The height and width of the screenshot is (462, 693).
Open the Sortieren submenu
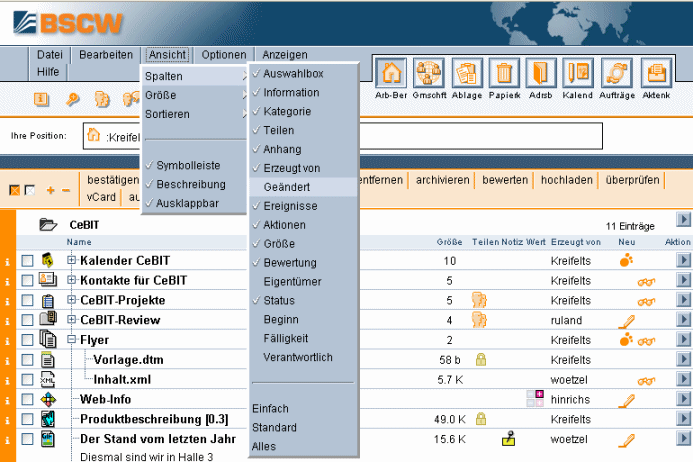click(168, 114)
